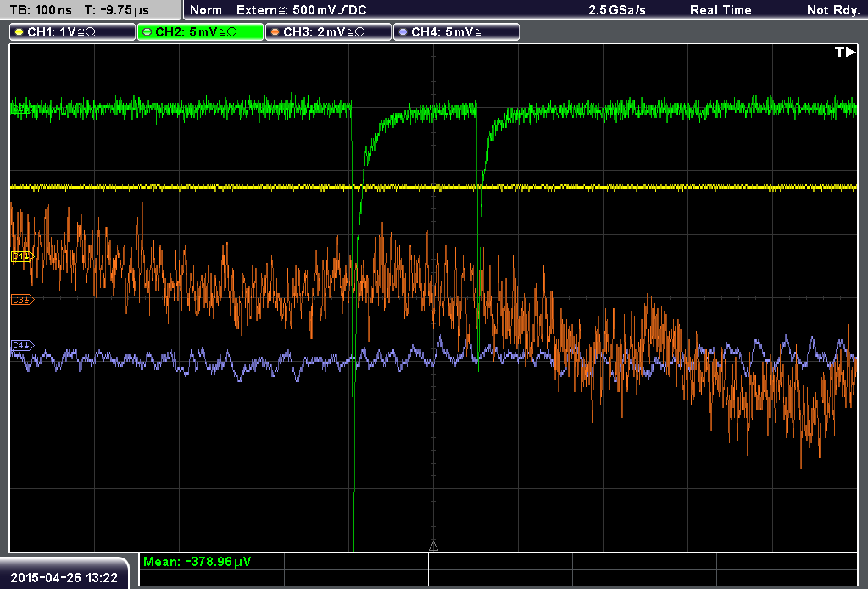The image size is (868, 589).
Task: Click the C4 ground level marker
Action: pyautogui.click(x=22, y=346)
